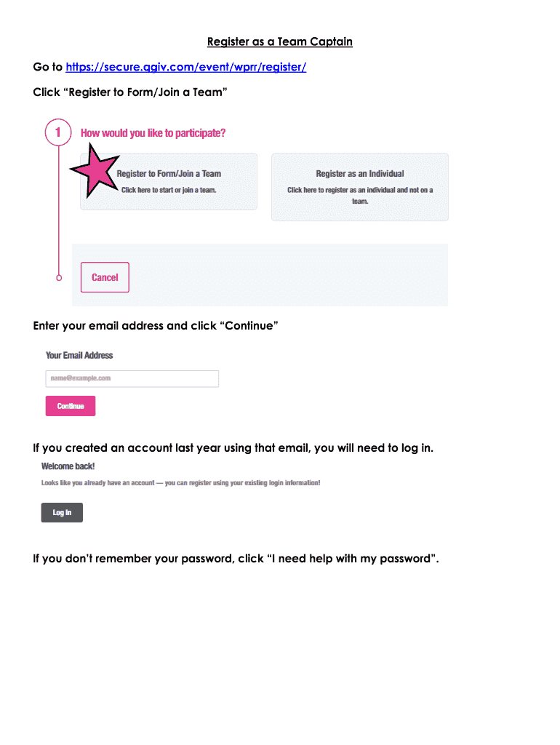Click the 'individual and not on a team' subtitle
Screen dimensions: 560x745
point(359,195)
